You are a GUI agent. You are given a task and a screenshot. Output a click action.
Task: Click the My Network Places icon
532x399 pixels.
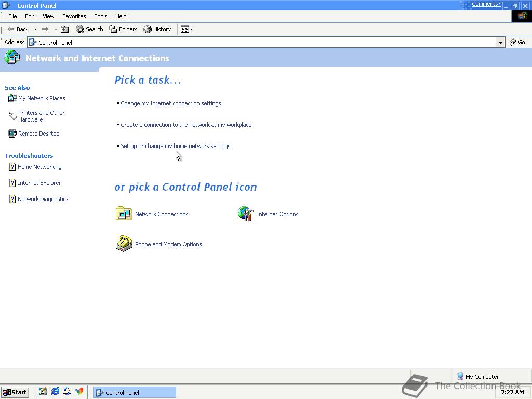(12, 98)
